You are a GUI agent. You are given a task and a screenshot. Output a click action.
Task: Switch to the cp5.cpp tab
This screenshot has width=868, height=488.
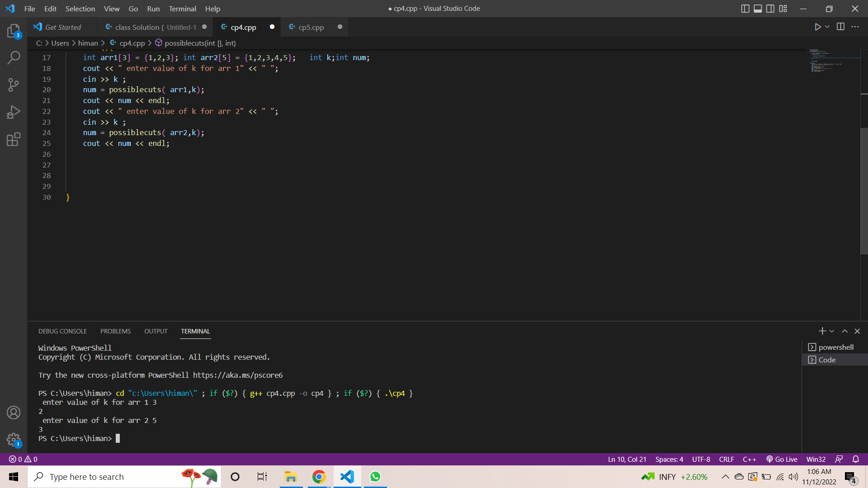click(311, 27)
